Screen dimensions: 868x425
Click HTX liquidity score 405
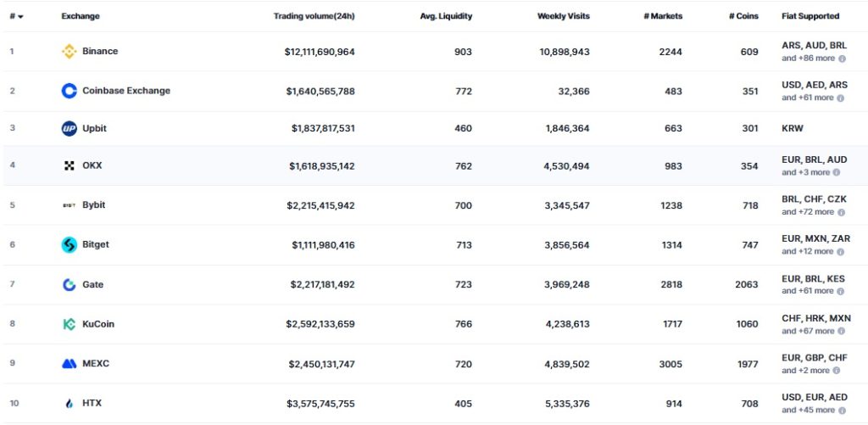pos(463,404)
